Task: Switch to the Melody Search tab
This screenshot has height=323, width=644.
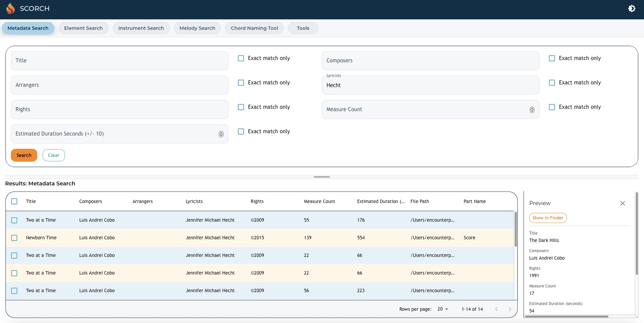Action: pyautogui.click(x=197, y=28)
